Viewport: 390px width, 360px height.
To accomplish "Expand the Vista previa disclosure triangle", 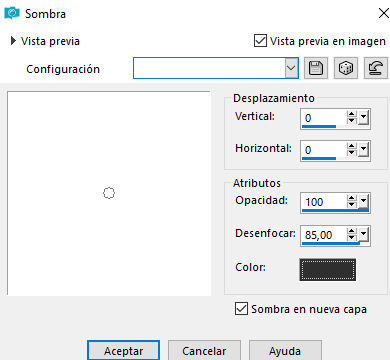I will point(13,41).
